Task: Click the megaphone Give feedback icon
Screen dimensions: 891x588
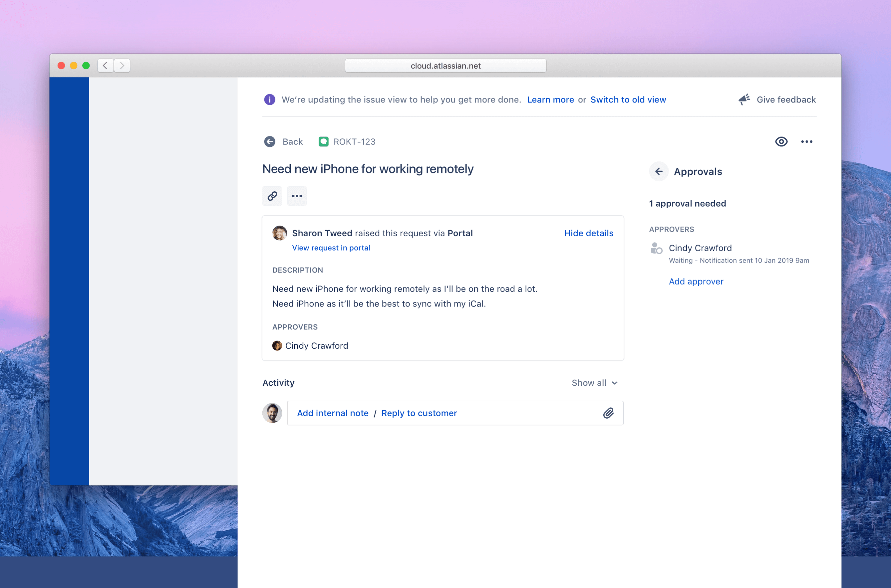Action: click(x=744, y=99)
